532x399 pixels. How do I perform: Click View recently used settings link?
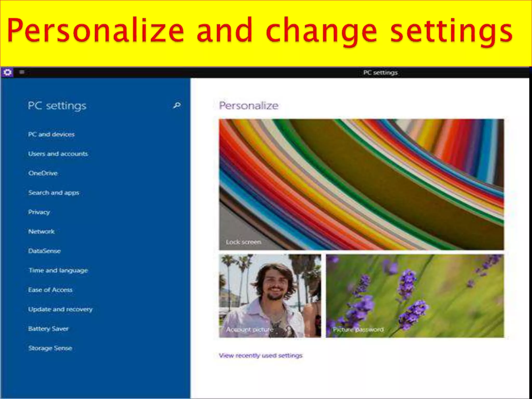pyautogui.click(x=261, y=355)
